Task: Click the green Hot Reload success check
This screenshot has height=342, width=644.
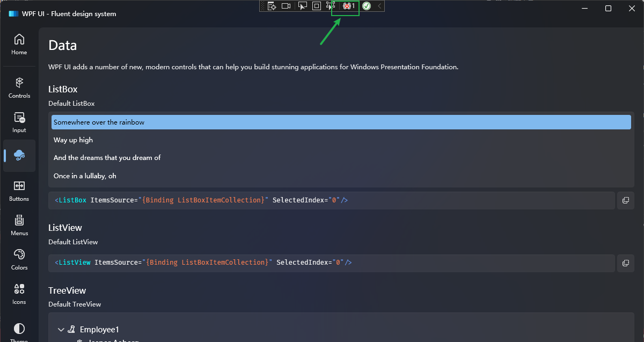Action: coord(366,6)
